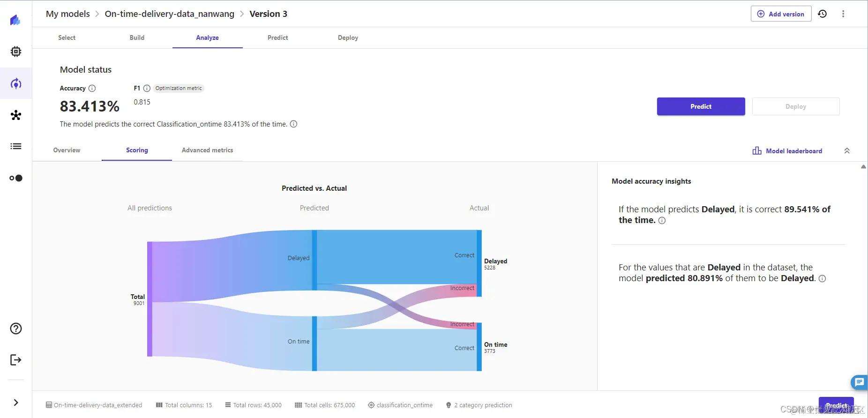Open version history clock icon
868x418 pixels.
(x=823, y=14)
